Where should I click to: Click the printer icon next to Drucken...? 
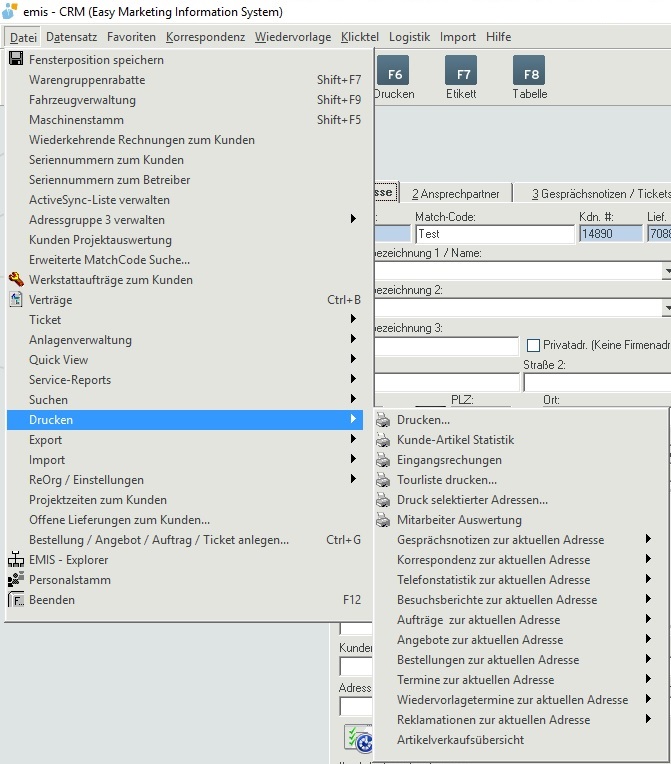pos(383,420)
